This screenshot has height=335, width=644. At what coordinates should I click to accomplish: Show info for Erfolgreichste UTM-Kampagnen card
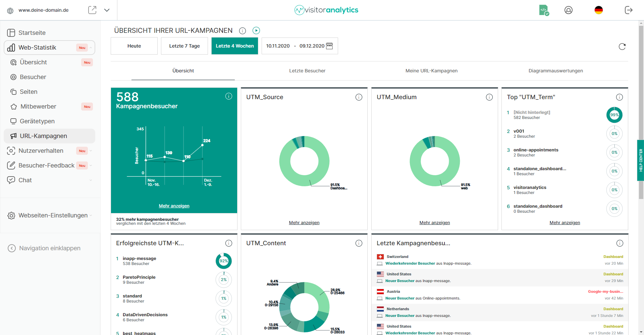click(x=229, y=243)
